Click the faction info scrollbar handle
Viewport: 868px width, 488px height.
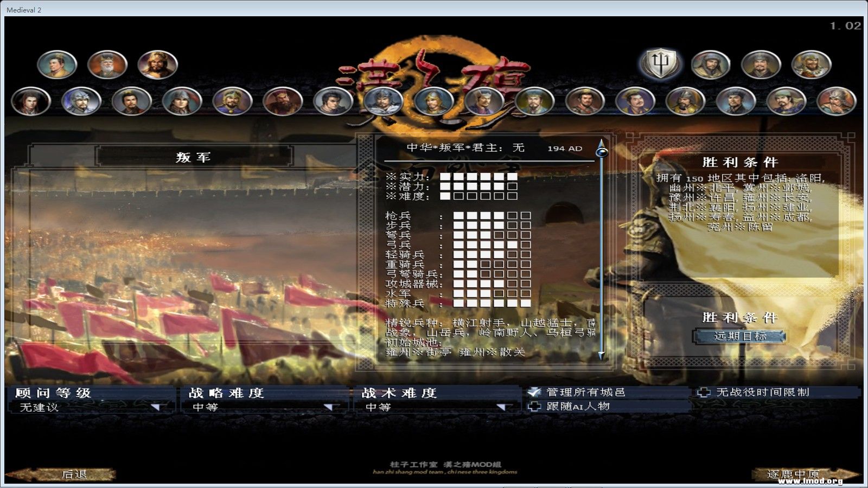[601, 152]
